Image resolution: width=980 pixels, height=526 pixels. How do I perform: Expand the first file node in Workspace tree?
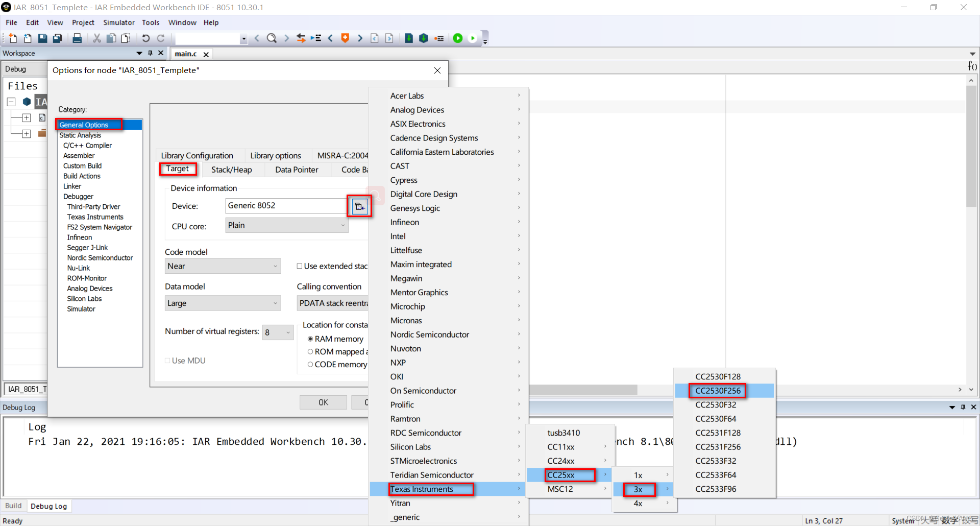click(27, 118)
